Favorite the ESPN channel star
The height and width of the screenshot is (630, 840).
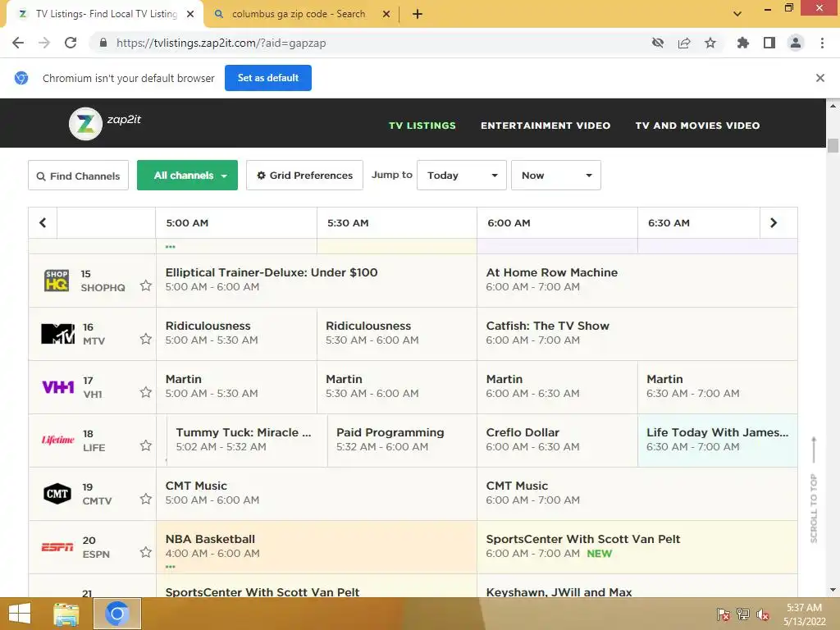click(x=146, y=552)
